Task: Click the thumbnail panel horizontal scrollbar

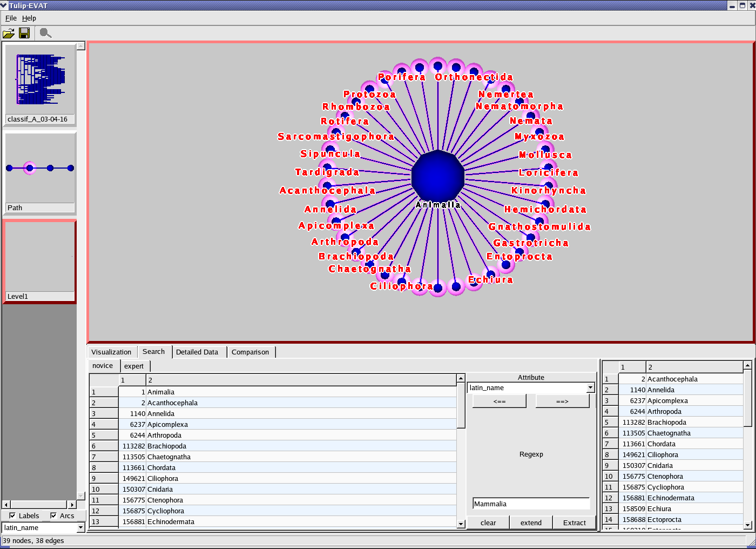Action: [38, 505]
